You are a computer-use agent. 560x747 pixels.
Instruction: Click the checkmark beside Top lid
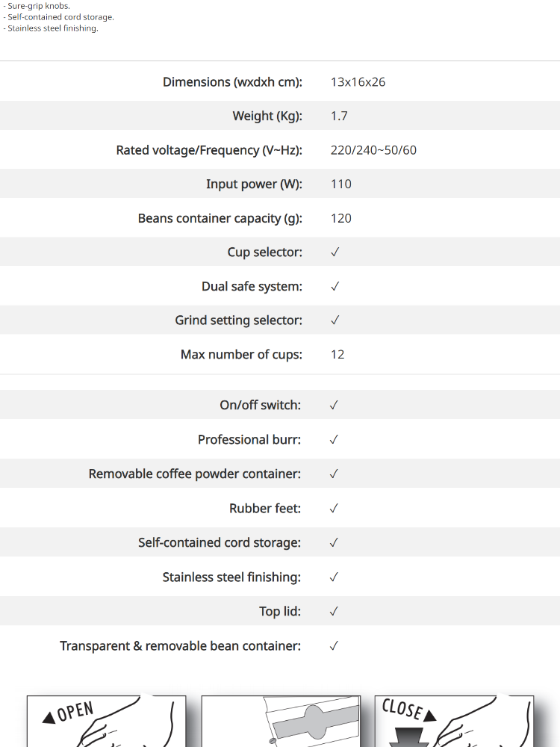click(x=334, y=611)
